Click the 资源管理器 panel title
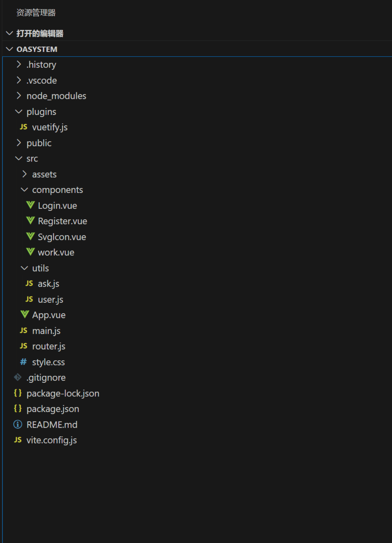392x543 pixels. click(x=36, y=12)
